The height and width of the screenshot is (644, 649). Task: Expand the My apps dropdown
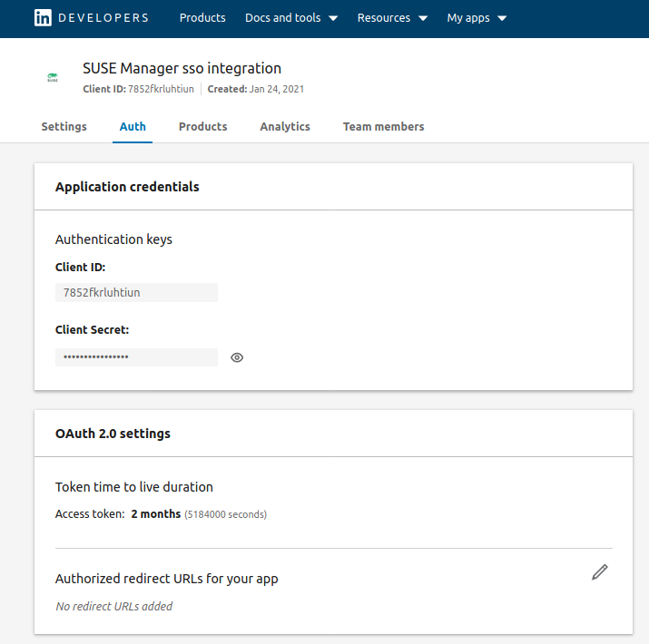coord(477,18)
